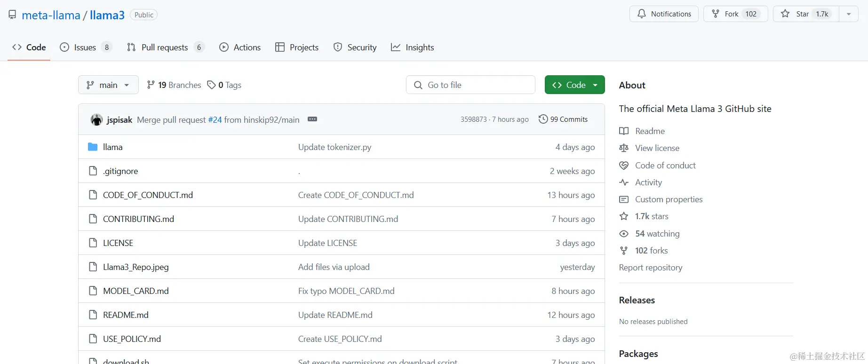
Task: Click the repository icon beside meta-llama
Action: [12, 15]
